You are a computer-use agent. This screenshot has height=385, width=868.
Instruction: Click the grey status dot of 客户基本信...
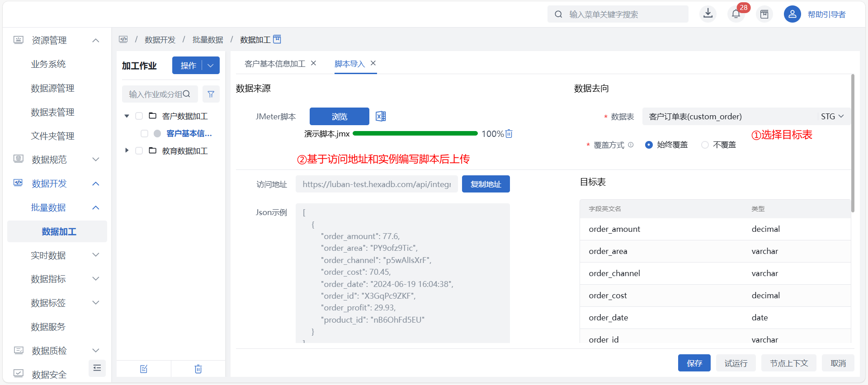tap(157, 133)
